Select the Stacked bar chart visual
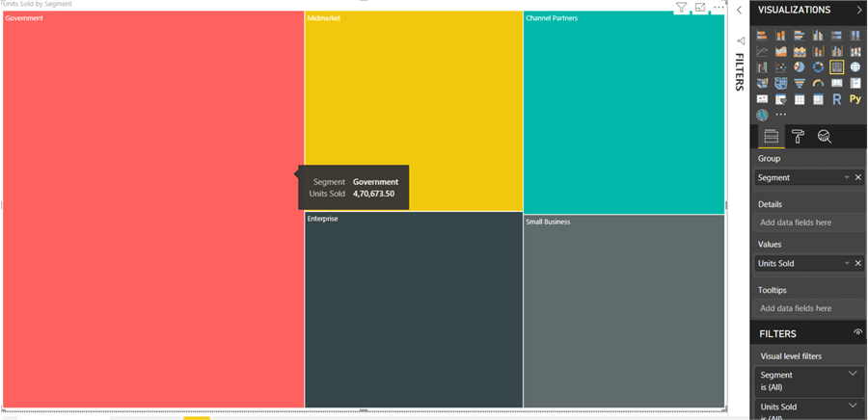The height and width of the screenshot is (420, 868). click(762, 36)
